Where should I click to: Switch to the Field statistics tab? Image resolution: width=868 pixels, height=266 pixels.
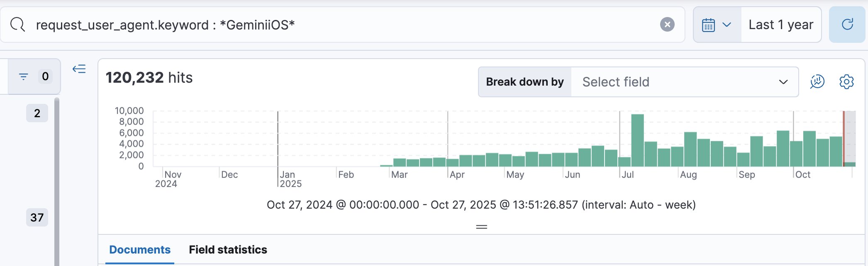(228, 250)
